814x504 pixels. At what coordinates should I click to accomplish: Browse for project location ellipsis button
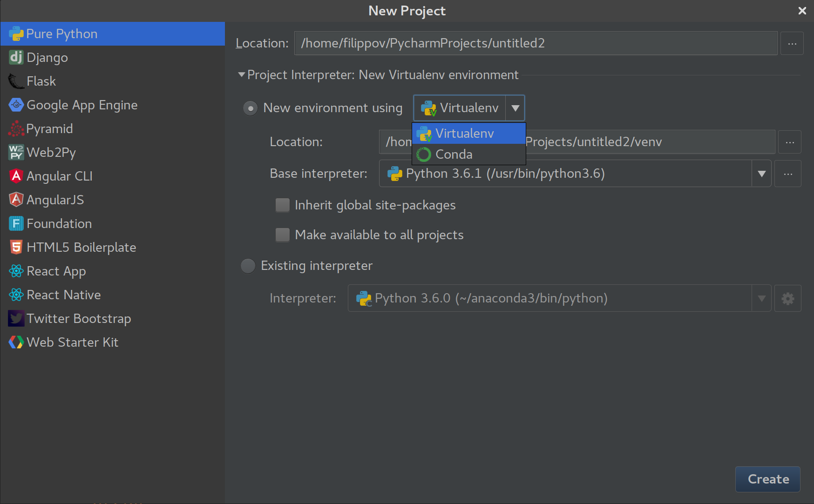[x=792, y=43]
